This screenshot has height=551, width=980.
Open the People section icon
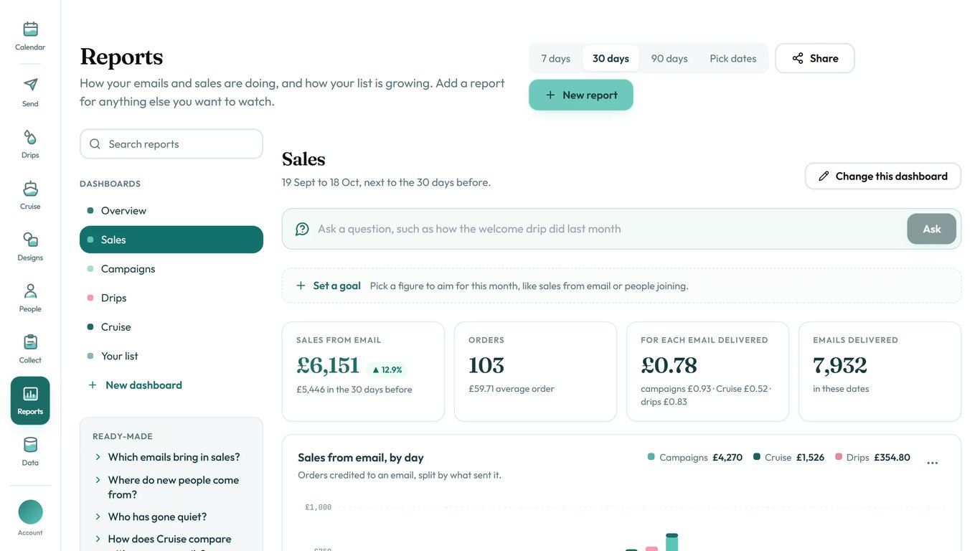click(30, 298)
